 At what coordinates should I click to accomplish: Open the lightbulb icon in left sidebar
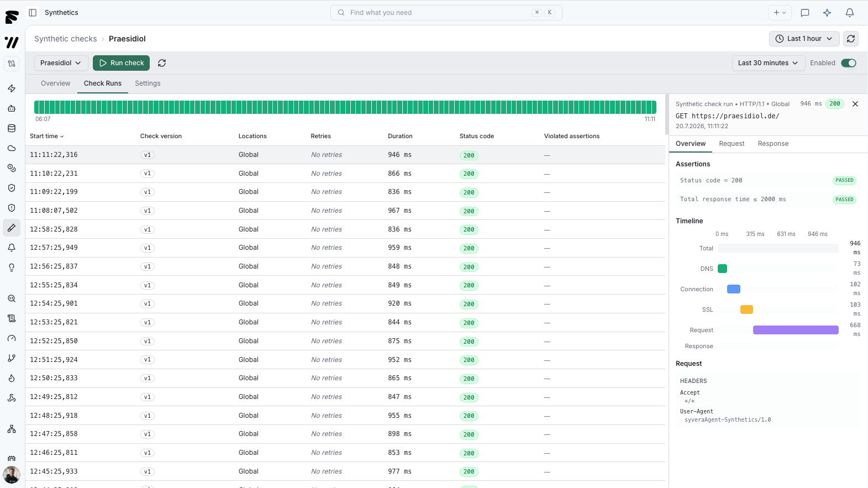coord(12,267)
